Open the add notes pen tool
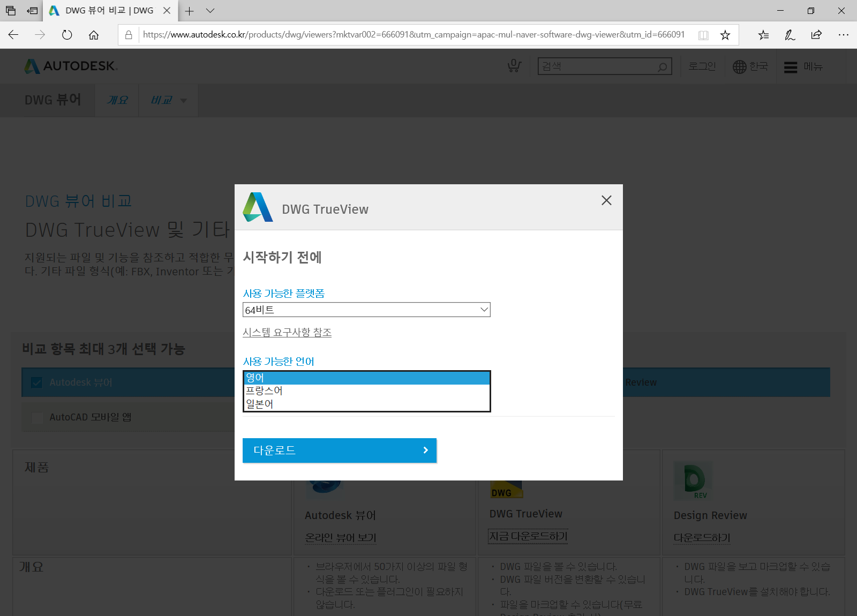The image size is (857, 616). pos(790,35)
